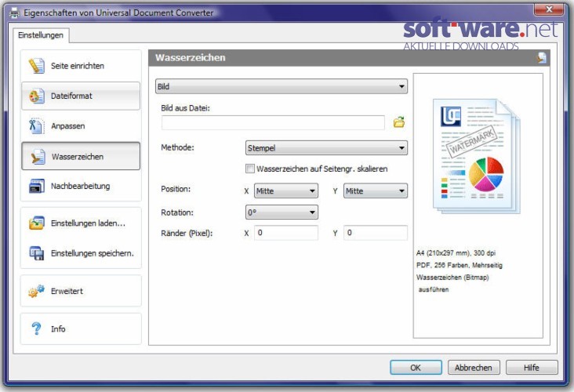Image resolution: width=574 pixels, height=392 pixels.
Task: Click the Hilfe button
Action: 532,368
